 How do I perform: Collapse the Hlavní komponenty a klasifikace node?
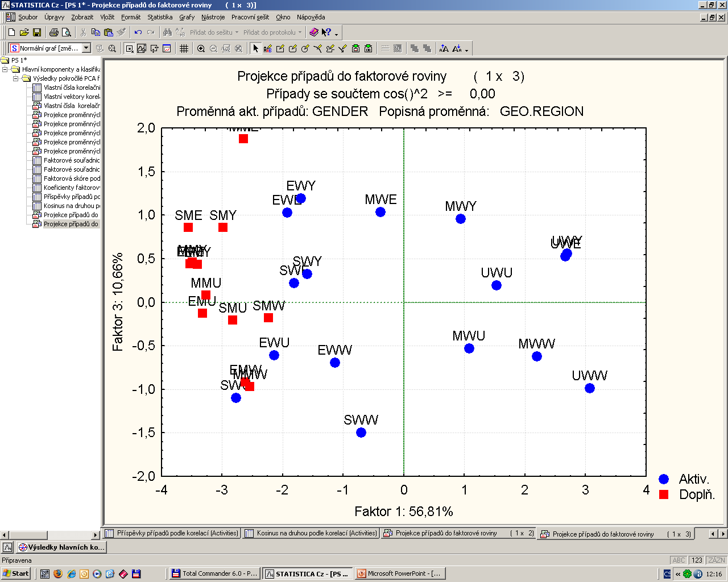5,69
